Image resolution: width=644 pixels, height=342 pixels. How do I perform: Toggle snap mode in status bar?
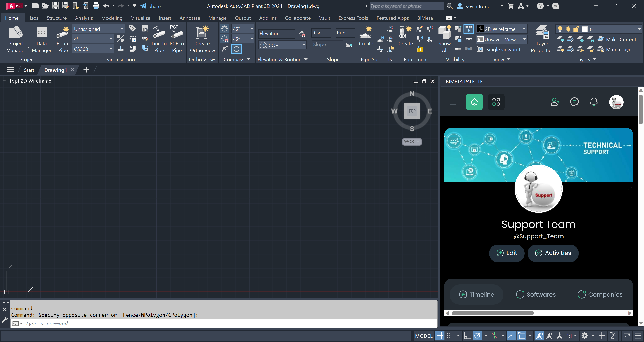pyautogui.click(x=450, y=336)
